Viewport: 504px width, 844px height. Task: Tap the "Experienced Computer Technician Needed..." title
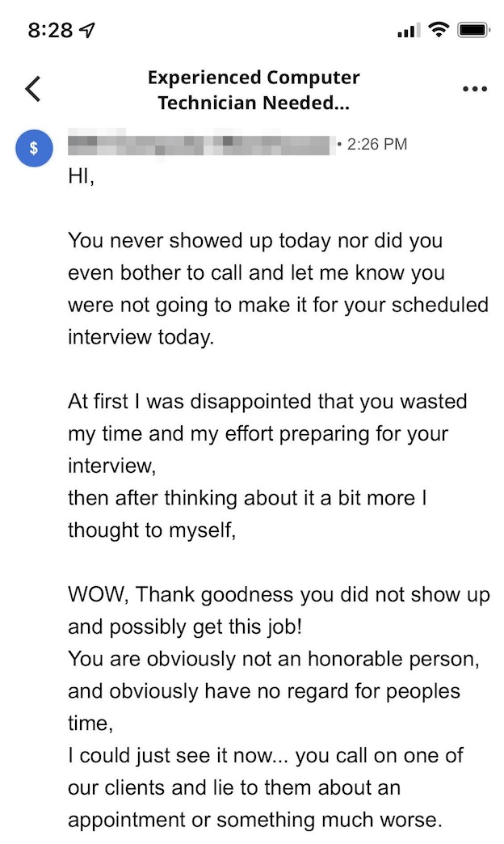click(254, 91)
